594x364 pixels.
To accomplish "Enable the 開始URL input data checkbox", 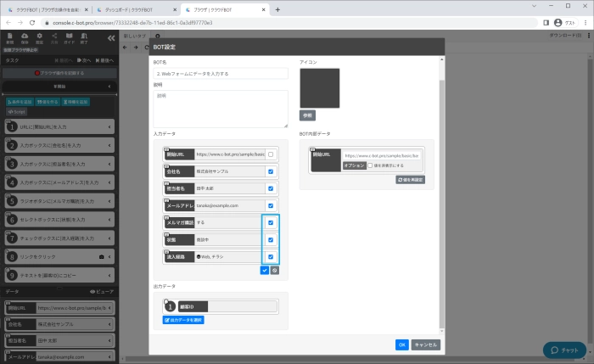I will [270, 154].
